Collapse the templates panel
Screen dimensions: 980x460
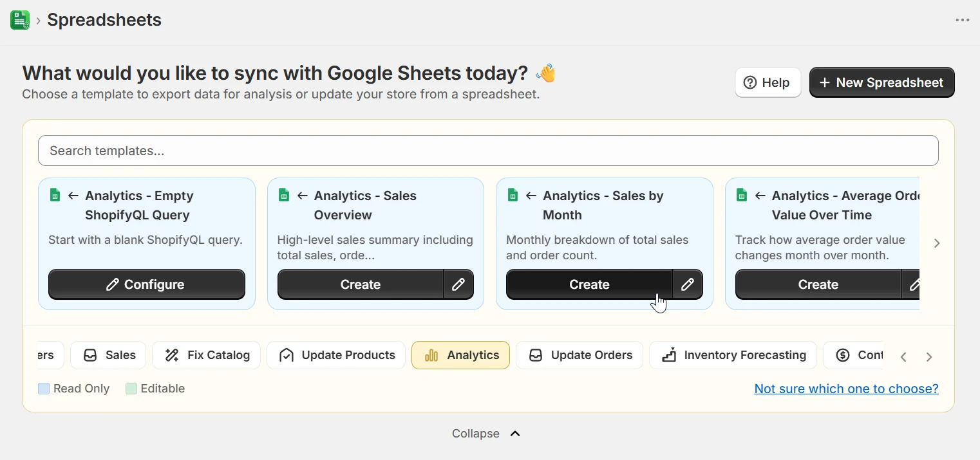486,434
